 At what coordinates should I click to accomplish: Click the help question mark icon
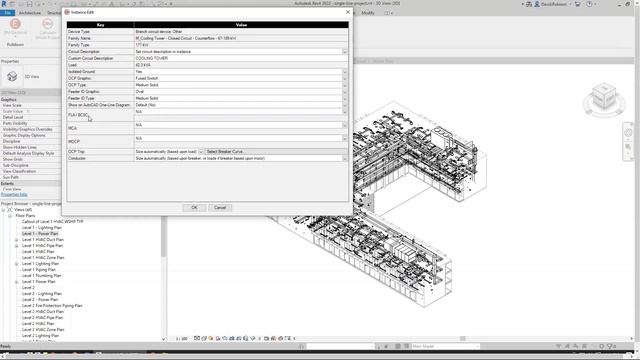pyautogui.click(x=589, y=4)
